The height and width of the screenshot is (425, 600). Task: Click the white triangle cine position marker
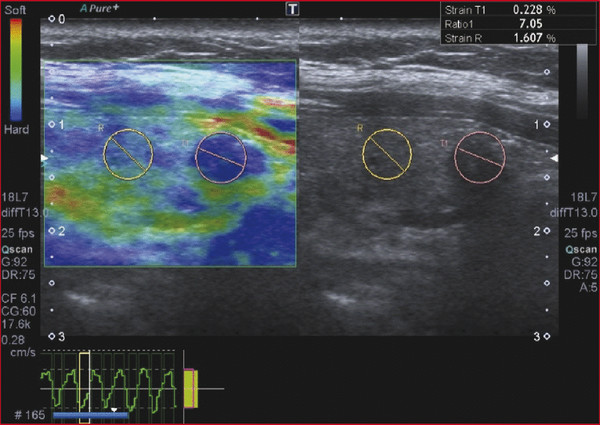point(115,409)
